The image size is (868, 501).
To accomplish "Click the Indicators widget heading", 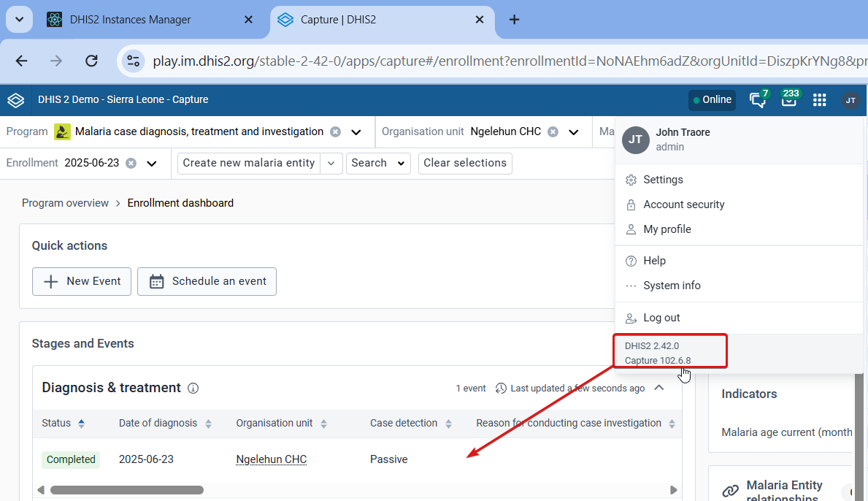I will pos(749,394).
